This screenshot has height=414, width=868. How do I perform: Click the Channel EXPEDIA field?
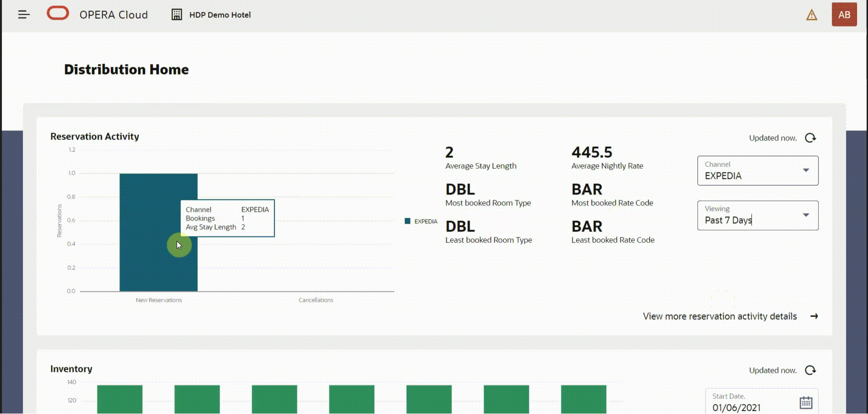click(758, 171)
